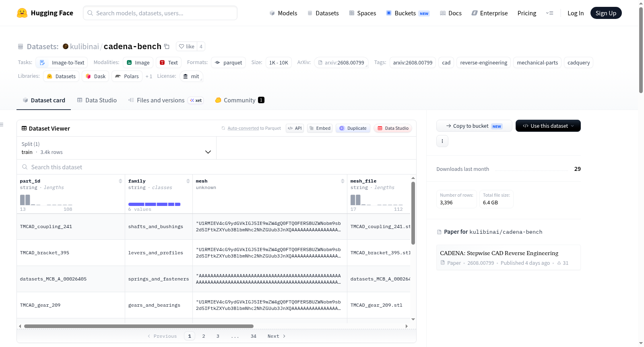Open the arxiv:2608.00799 ArXiv badge
The width and height of the screenshot is (644, 347).
[x=341, y=62]
